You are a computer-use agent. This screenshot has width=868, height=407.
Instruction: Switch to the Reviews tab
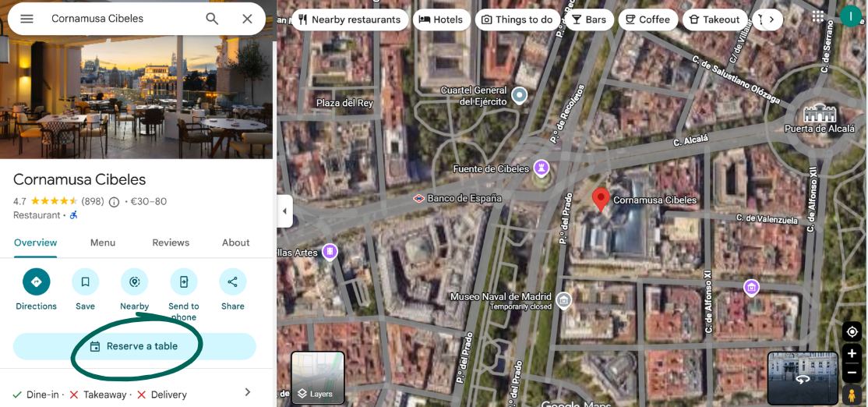171,242
